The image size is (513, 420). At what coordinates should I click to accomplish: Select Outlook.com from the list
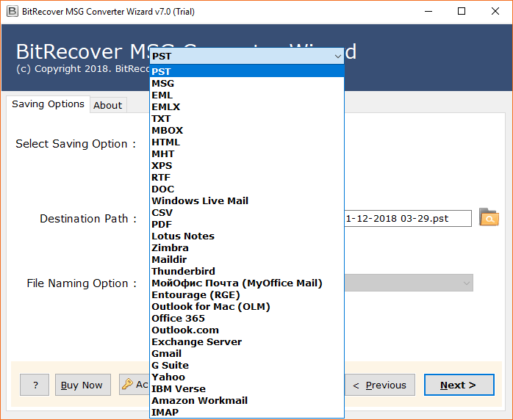[x=247, y=330]
